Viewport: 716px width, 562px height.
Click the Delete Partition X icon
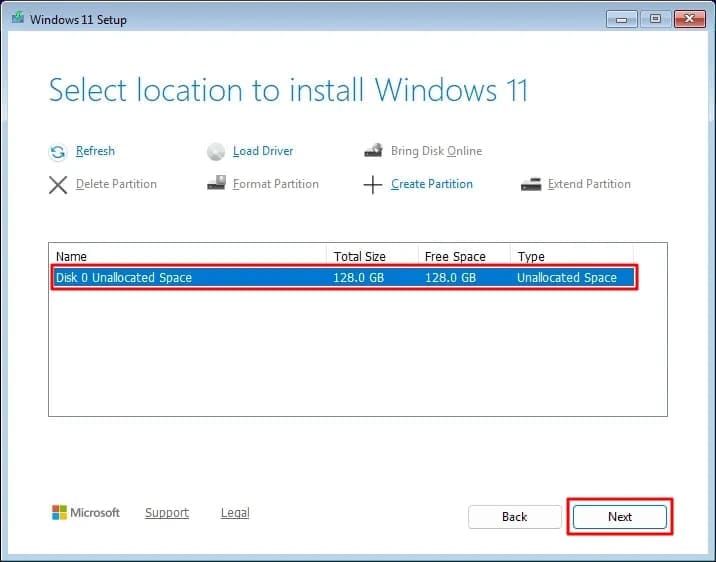pyautogui.click(x=58, y=185)
